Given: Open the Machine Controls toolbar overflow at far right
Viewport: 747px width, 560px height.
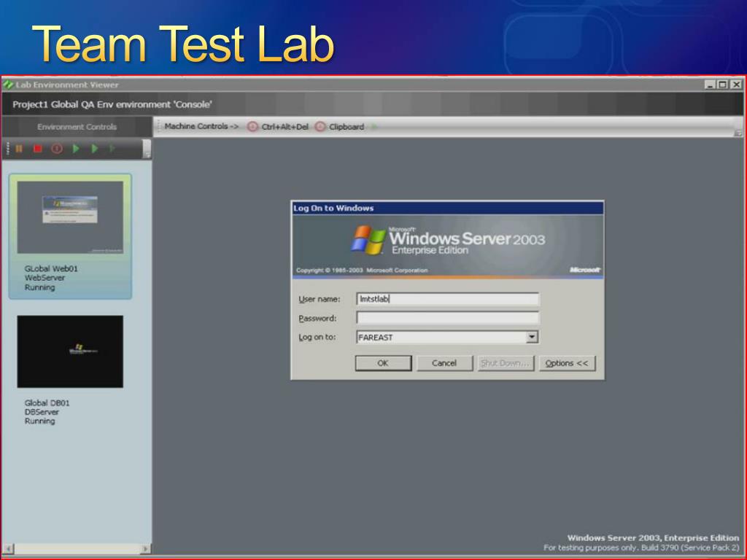Looking at the screenshot, I should (x=738, y=133).
